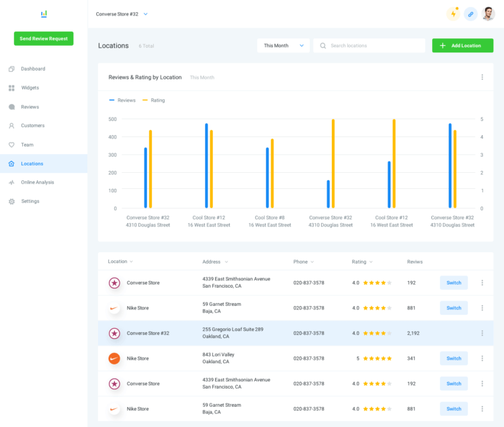Click the Send Review Request button
Screen dimensions: 504x427
click(44, 38)
